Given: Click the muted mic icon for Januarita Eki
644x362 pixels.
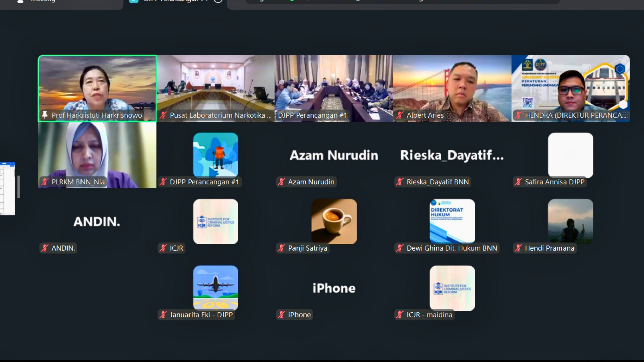Looking at the screenshot, I should (163, 315).
